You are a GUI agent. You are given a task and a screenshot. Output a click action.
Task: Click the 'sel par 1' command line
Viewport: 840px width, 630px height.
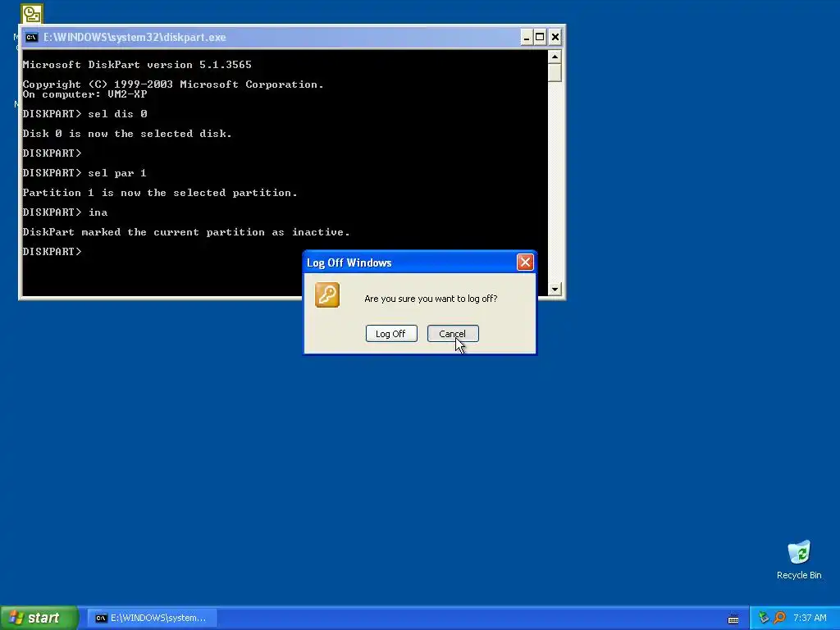tap(84, 173)
